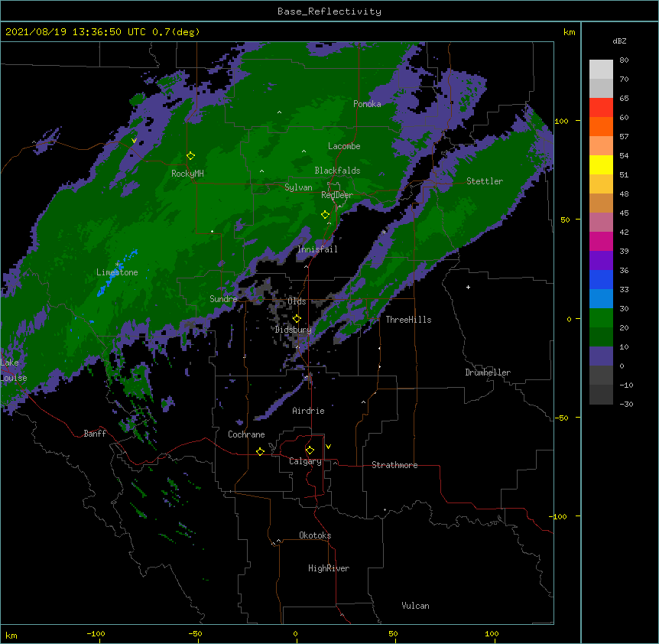The width and height of the screenshot is (659, 644).
Task: Click the RedDeer city label
Action: point(337,195)
